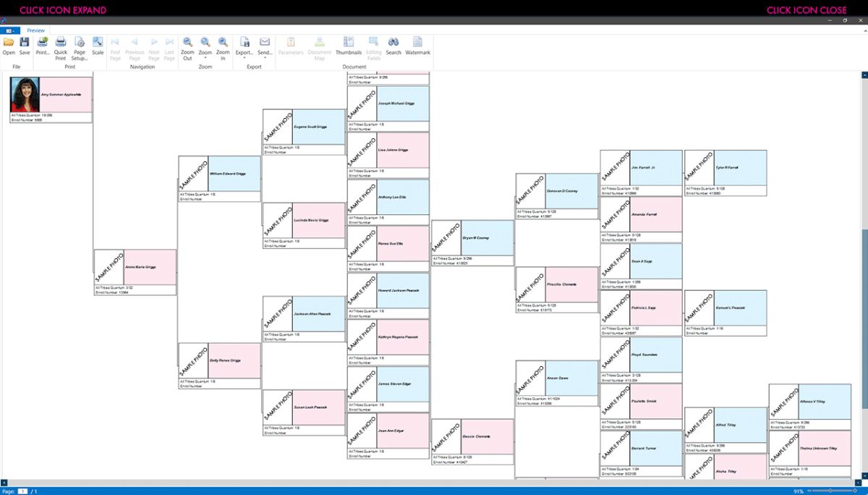Click the vertical scrollbar down arrow
The width and height of the screenshot is (868, 495).
(864, 475)
